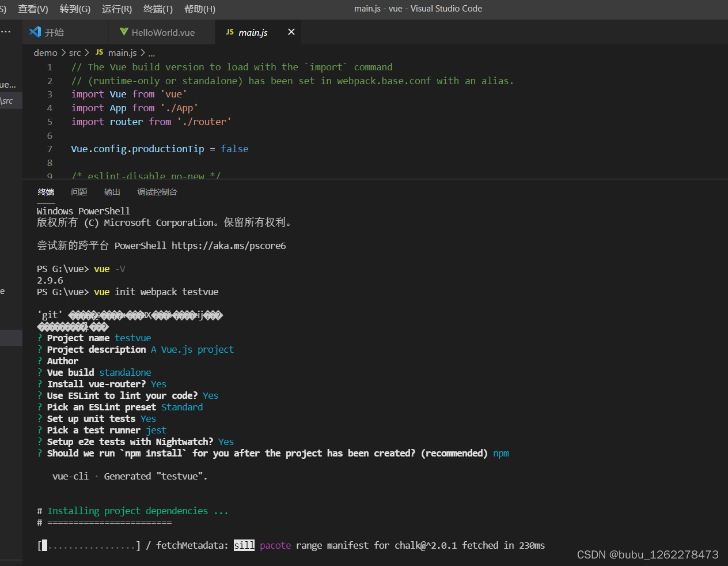
Task: Click the VS Code logo on the 开始 tab
Action: (x=35, y=32)
